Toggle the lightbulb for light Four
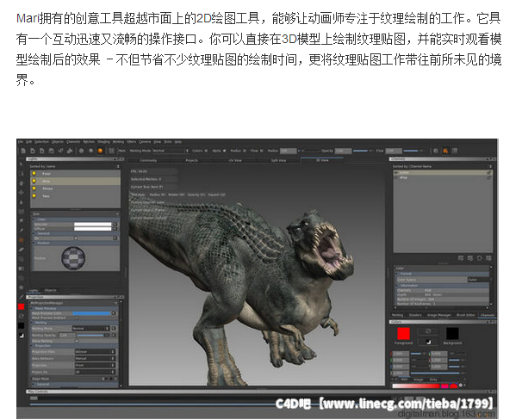This screenshot has height=420, width=522. [34, 174]
